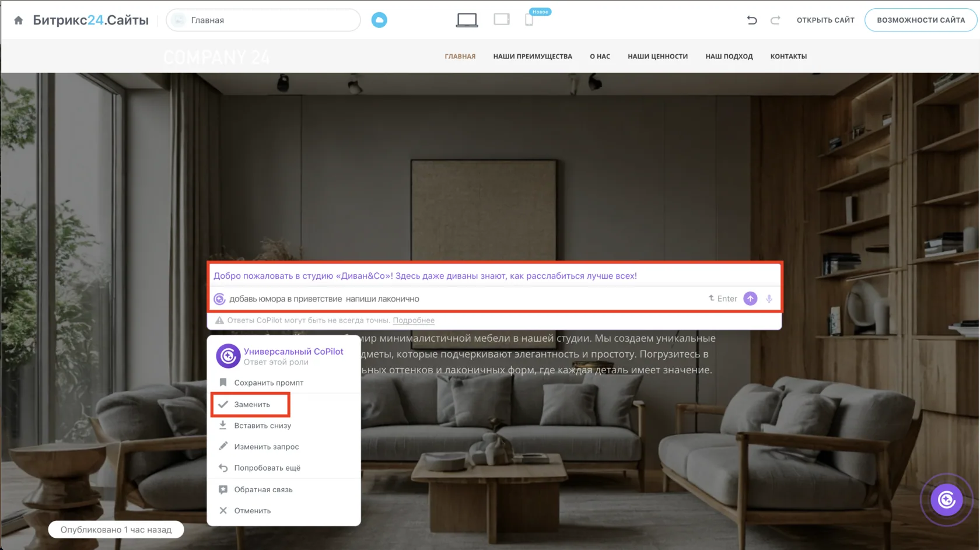Switch to mobile preview mode
The width and height of the screenshot is (980, 550).
[529, 20]
